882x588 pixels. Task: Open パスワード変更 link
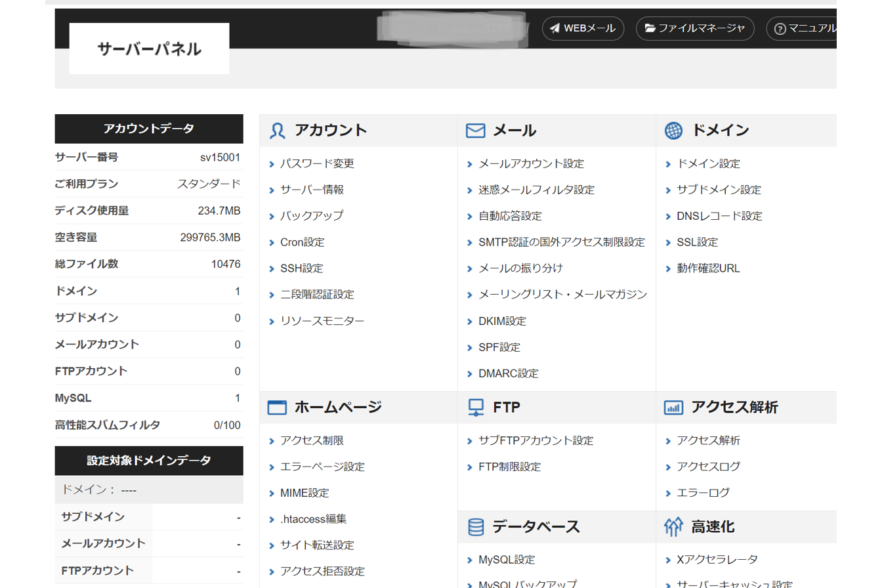(317, 163)
